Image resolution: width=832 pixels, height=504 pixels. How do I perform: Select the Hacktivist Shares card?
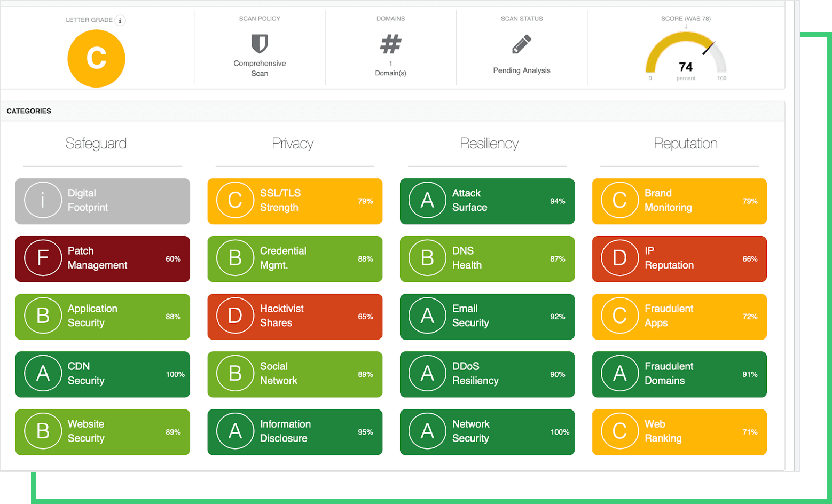[x=295, y=316]
